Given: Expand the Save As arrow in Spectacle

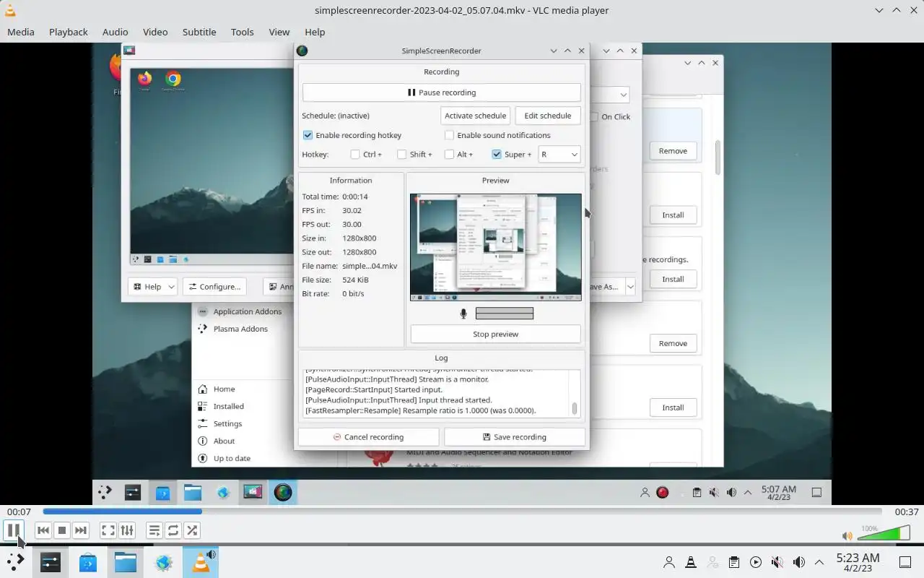Looking at the screenshot, I should [x=630, y=287].
